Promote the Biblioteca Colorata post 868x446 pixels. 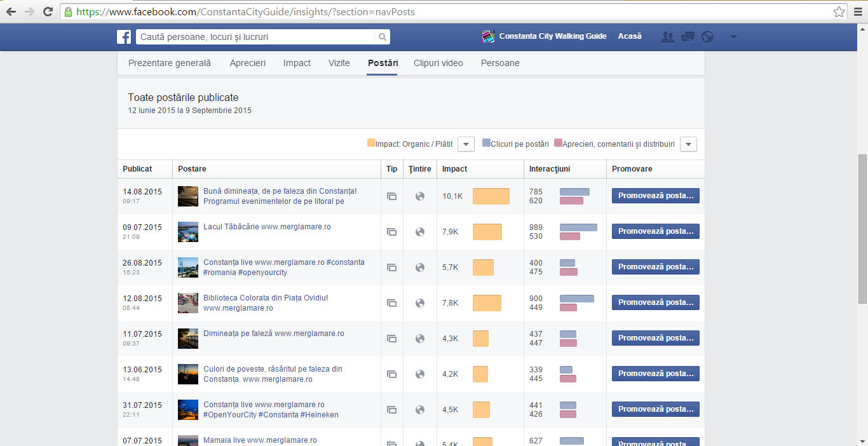pyautogui.click(x=656, y=302)
